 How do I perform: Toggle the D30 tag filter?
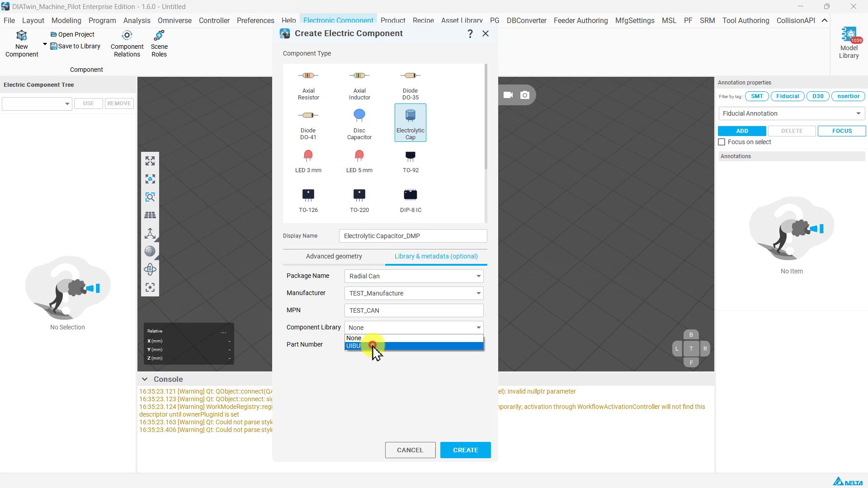click(x=818, y=96)
